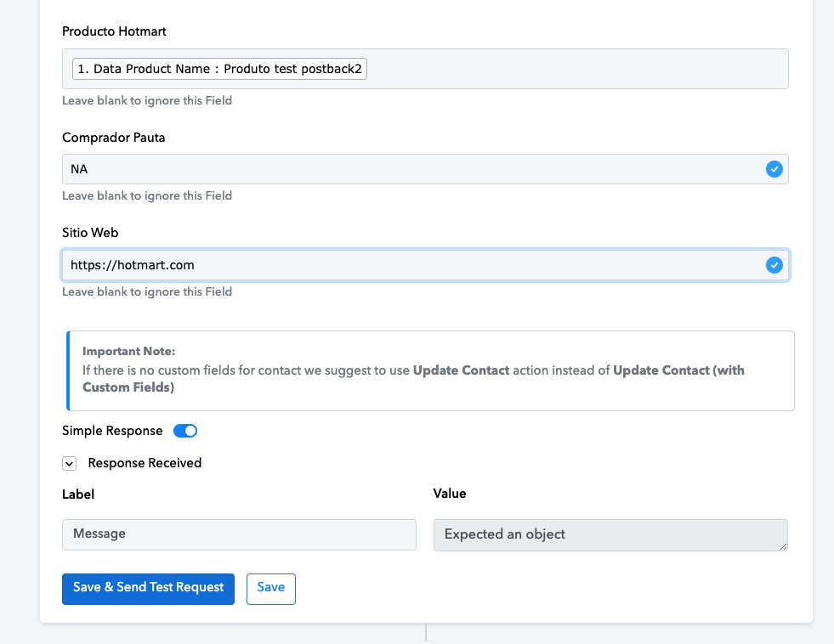Click the hint text under Producto Hotmart field
834x644 pixels.
[147, 100]
